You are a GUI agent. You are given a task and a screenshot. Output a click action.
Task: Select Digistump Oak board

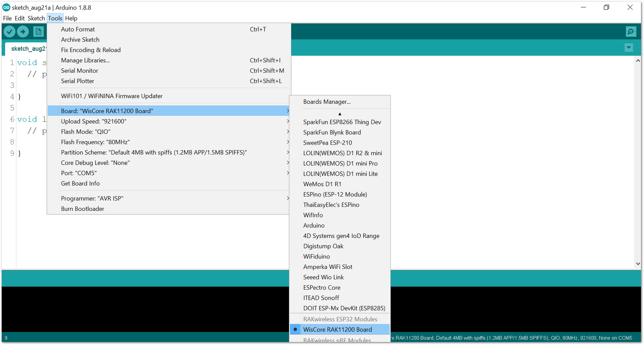[x=340, y=247]
